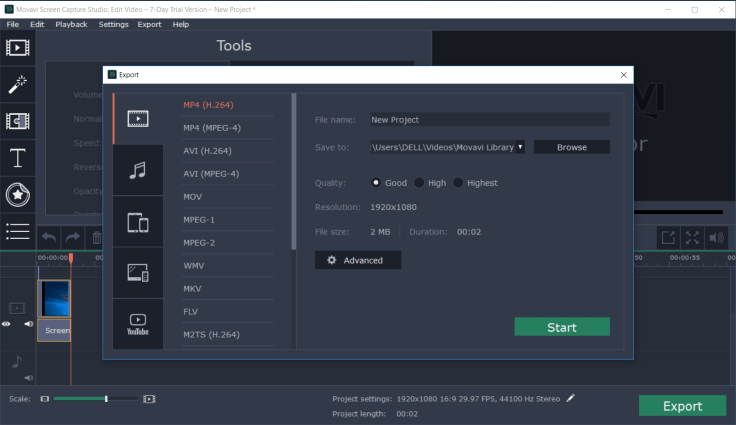The height and width of the screenshot is (425, 736).
Task: Click the Advanced settings button
Action: (358, 260)
